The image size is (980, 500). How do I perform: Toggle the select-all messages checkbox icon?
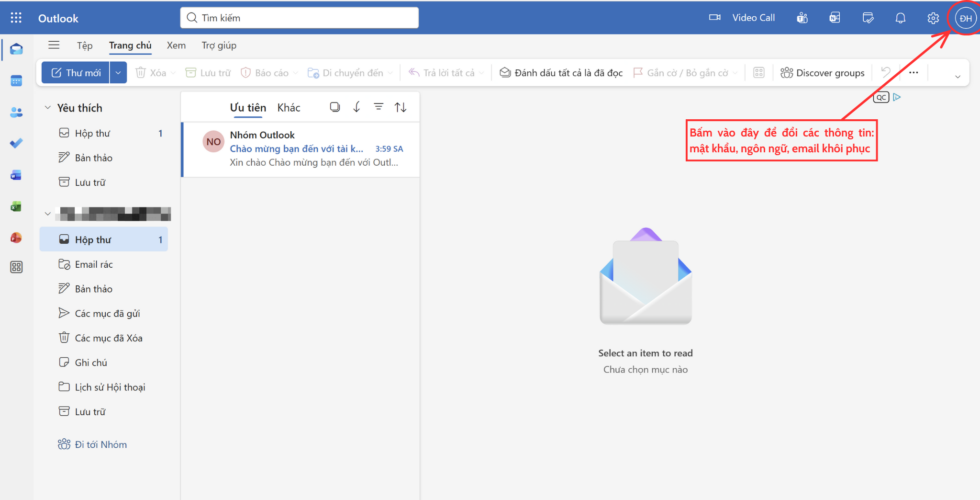pos(335,107)
